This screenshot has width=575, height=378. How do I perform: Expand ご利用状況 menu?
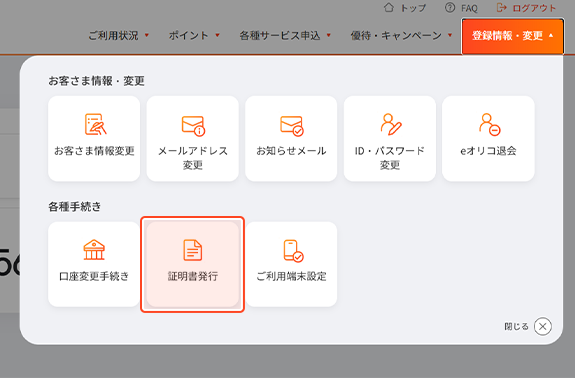(x=118, y=36)
